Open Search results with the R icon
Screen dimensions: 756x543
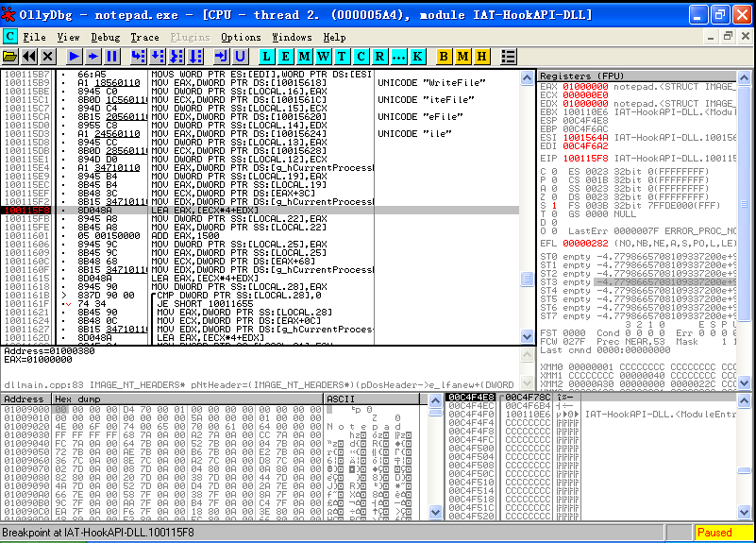(x=379, y=57)
